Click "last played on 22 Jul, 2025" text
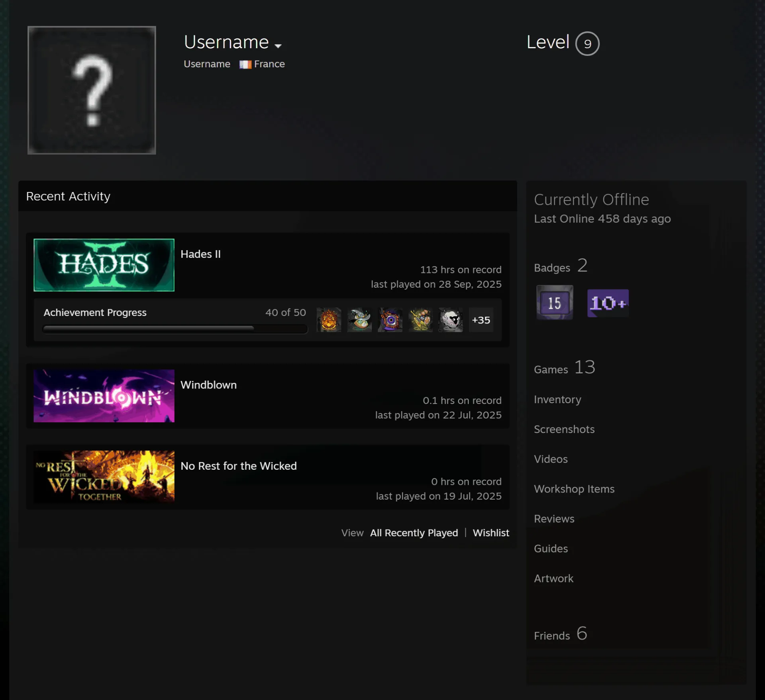Viewport: 765px width, 700px height. click(x=438, y=415)
